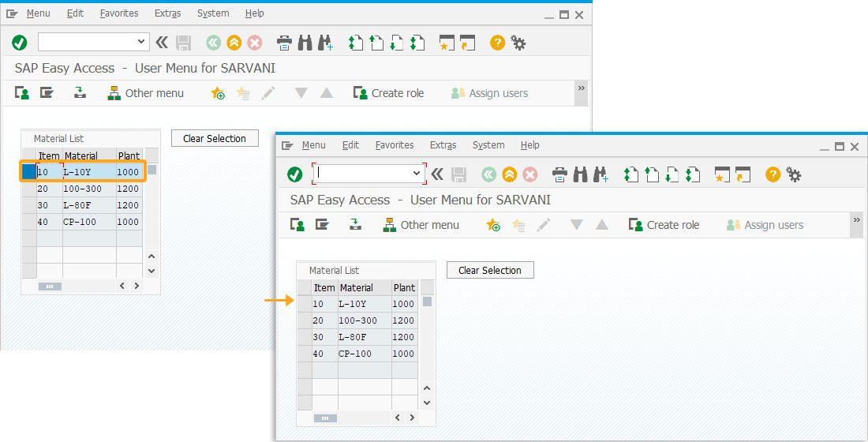This screenshot has height=442, width=868.
Task: Open Extras menu in front window
Action: [443, 145]
